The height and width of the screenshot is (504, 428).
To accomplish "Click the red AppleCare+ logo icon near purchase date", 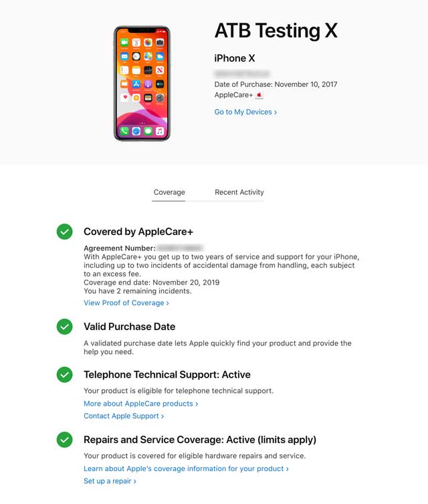I will pyautogui.click(x=259, y=95).
